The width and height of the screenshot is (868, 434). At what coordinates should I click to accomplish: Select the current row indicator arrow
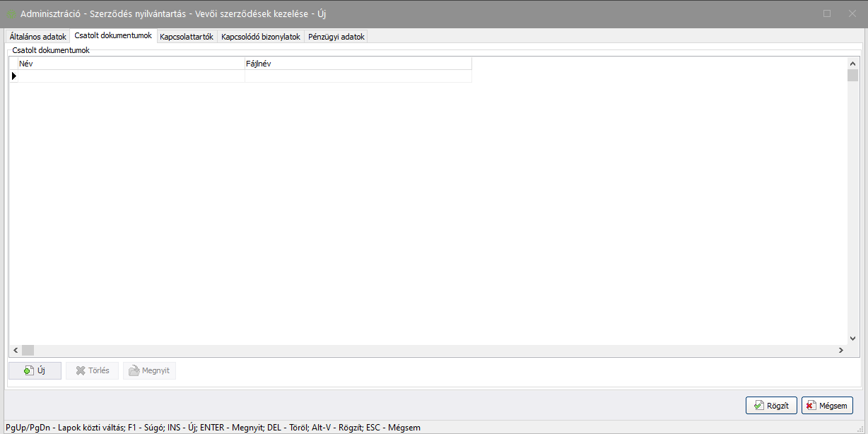[13, 76]
